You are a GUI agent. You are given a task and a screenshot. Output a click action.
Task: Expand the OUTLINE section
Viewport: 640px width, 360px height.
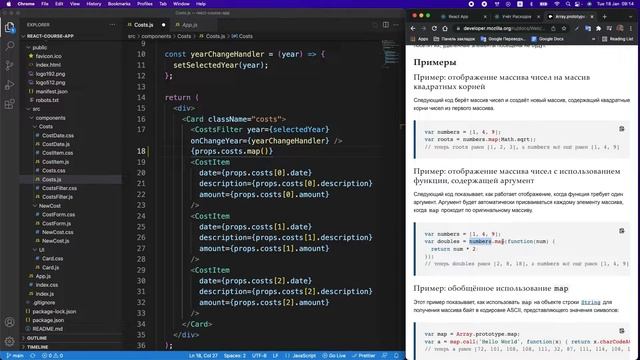point(37,338)
